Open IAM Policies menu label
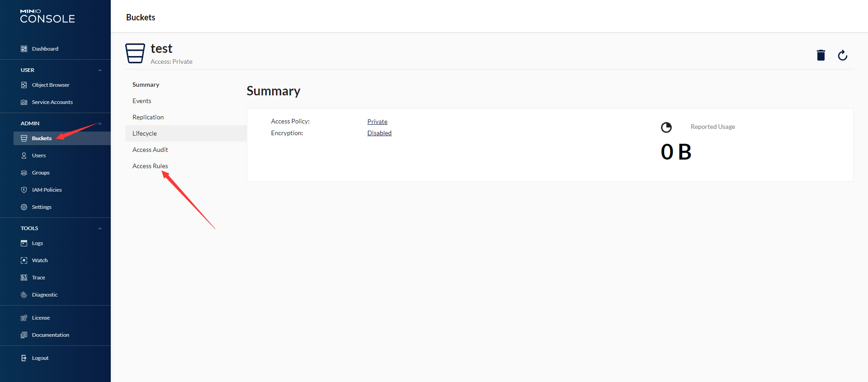Screen dimensions: 868x382 (x=47, y=190)
